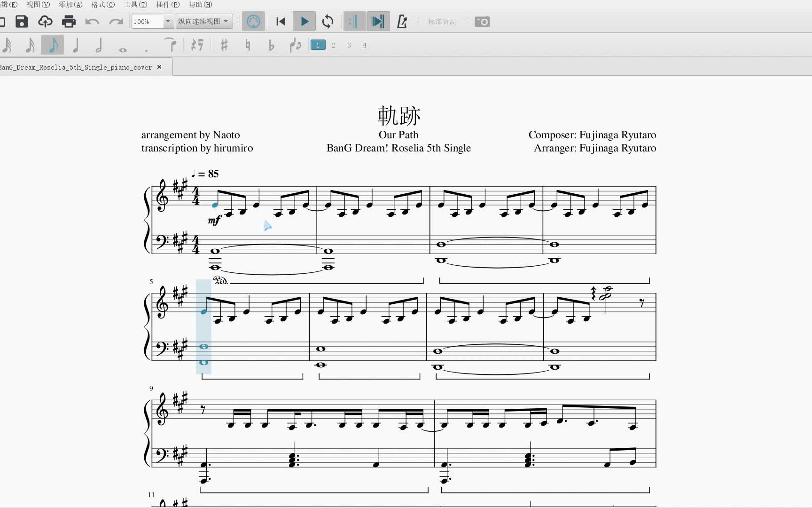Select the subtitle text Our Path
The height and width of the screenshot is (508, 812).
coord(398,135)
